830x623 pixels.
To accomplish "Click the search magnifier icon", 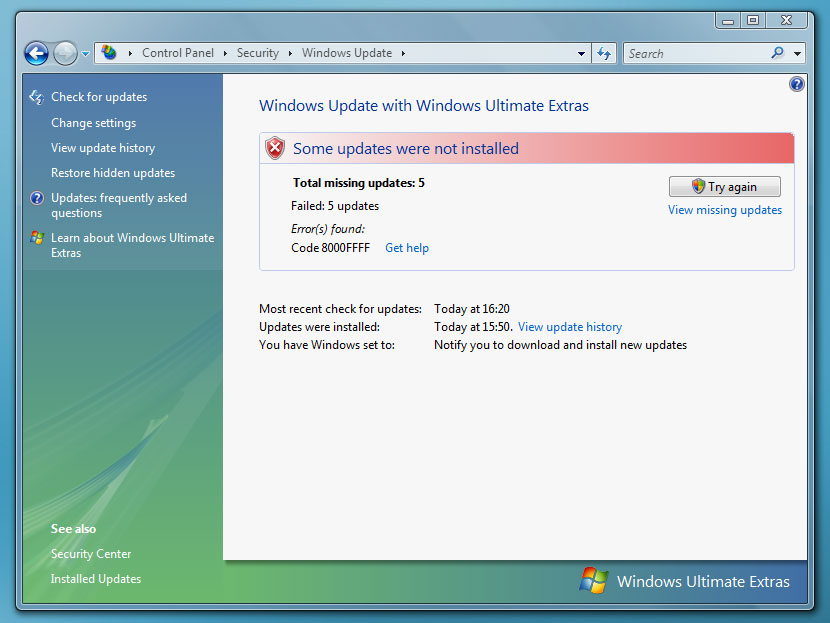I will pos(777,53).
